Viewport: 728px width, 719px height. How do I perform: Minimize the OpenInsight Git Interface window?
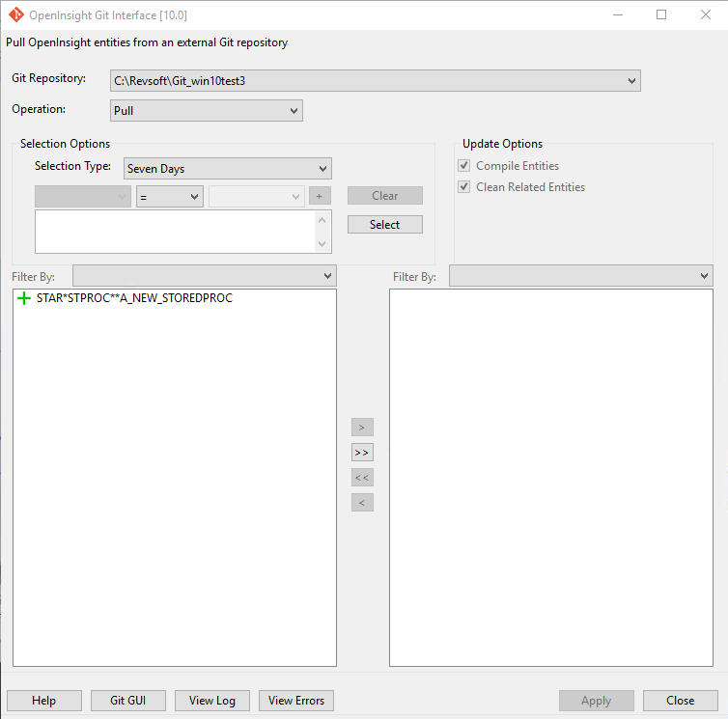[x=618, y=14]
